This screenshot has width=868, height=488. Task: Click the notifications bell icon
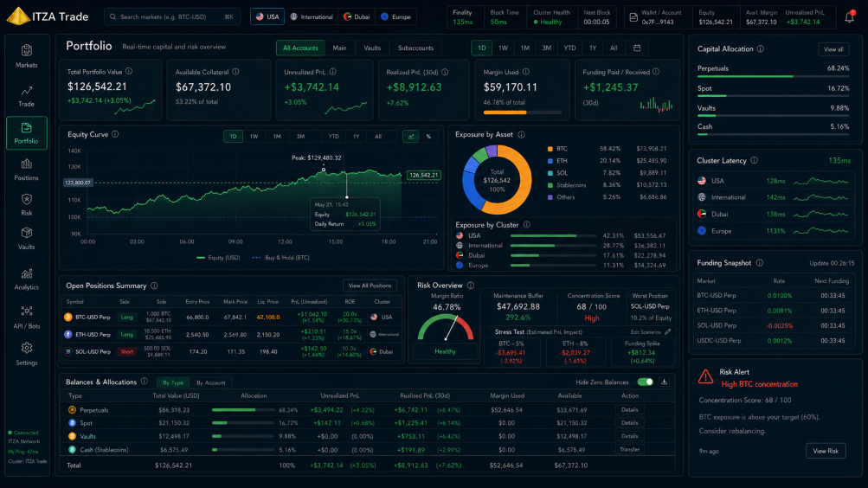pos(849,17)
